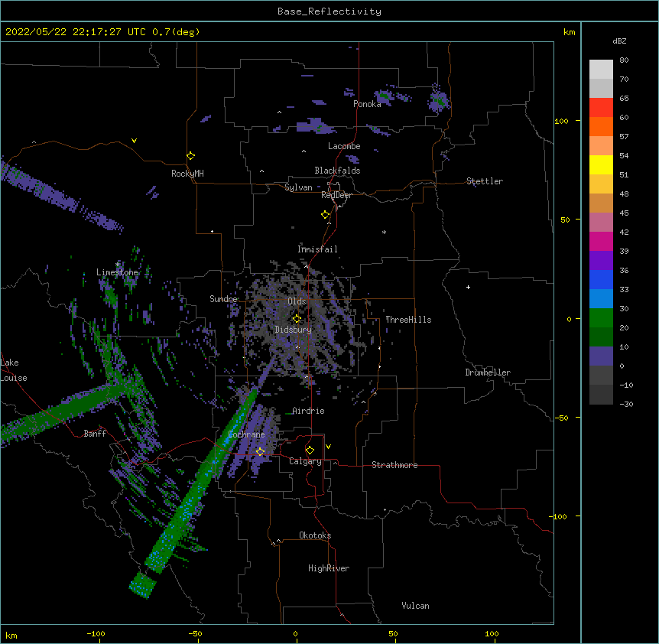Click the white asterisk marker east of RedDeer
Viewport: 659px width, 644px height.
click(384, 232)
